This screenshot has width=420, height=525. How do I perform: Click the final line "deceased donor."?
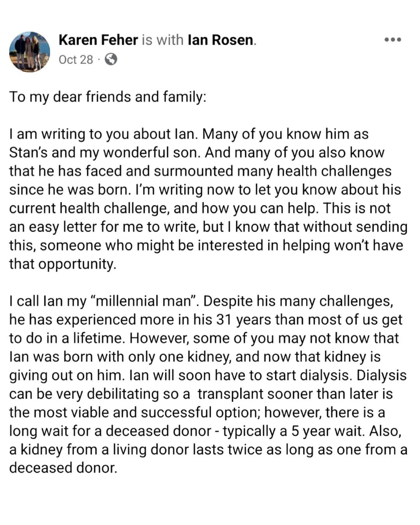(63, 468)
